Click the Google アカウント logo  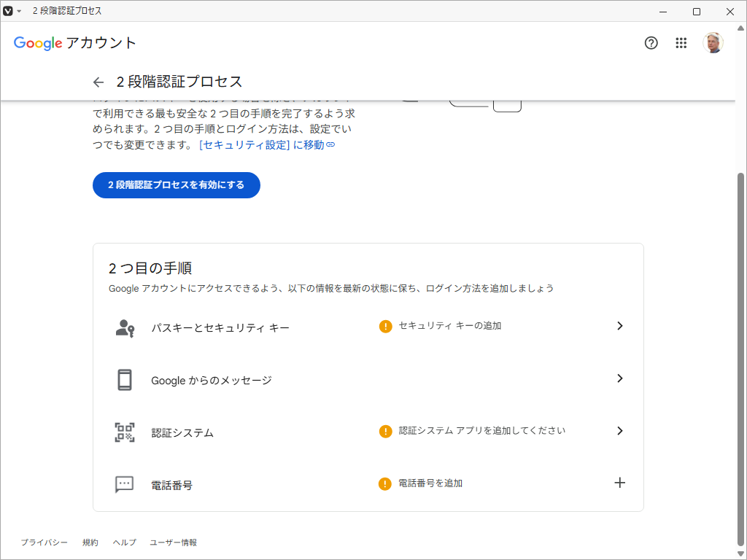75,43
